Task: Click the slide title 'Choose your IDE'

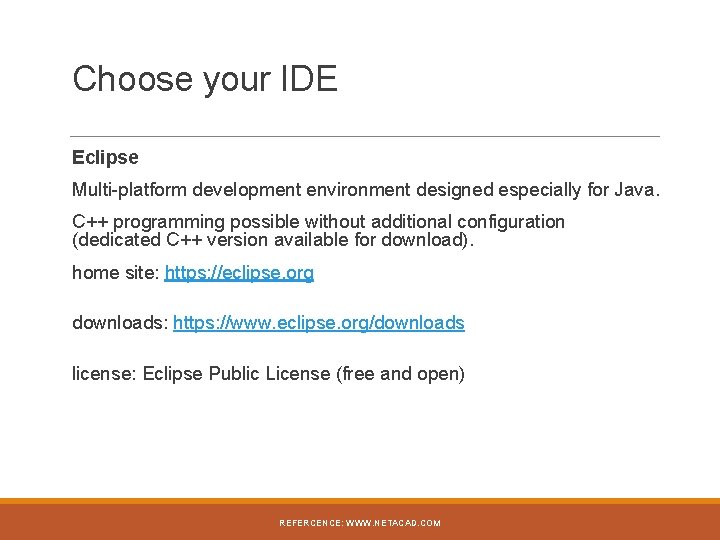Action: (x=205, y=79)
